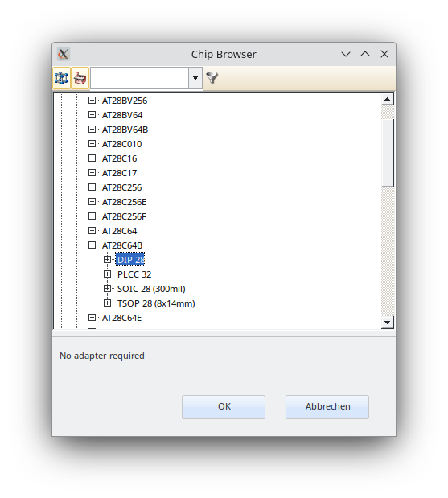Expand the SOIC 28 (300mil) node

click(107, 289)
